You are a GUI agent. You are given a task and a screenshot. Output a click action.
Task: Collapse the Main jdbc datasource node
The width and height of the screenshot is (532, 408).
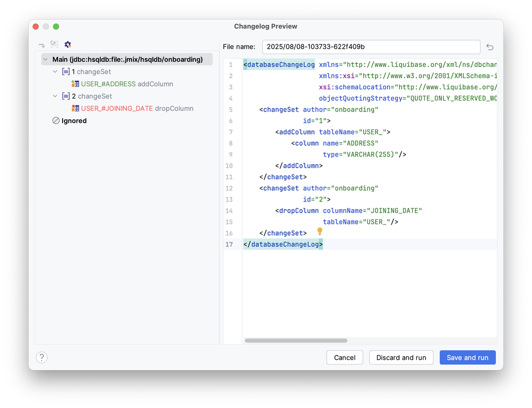pyautogui.click(x=45, y=59)
